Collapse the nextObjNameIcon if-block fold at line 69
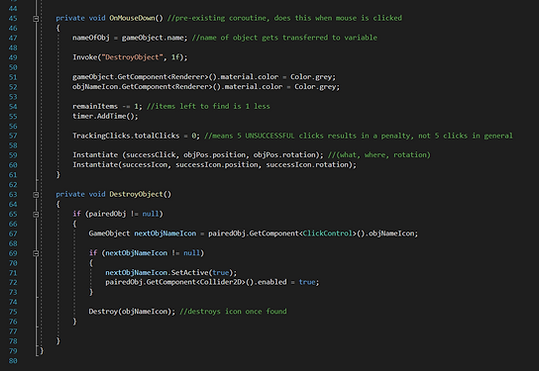Image resolution: width=539 pixels, height=371 pixels. coord(36,253)
